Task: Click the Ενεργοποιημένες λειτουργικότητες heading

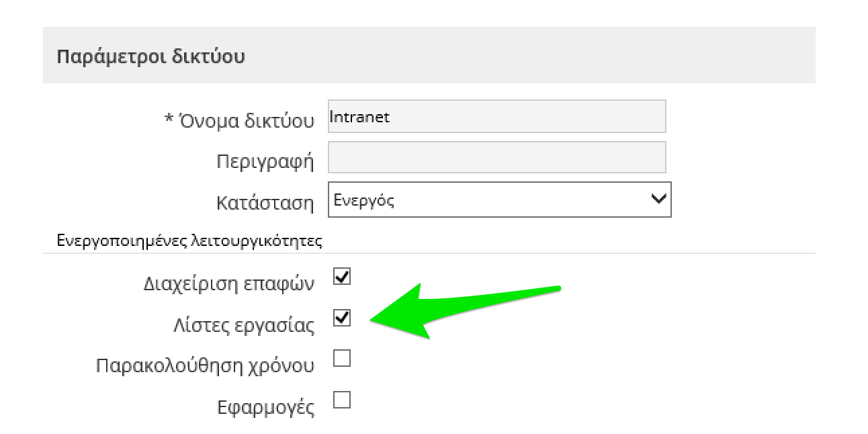Action: pos(189,241)
